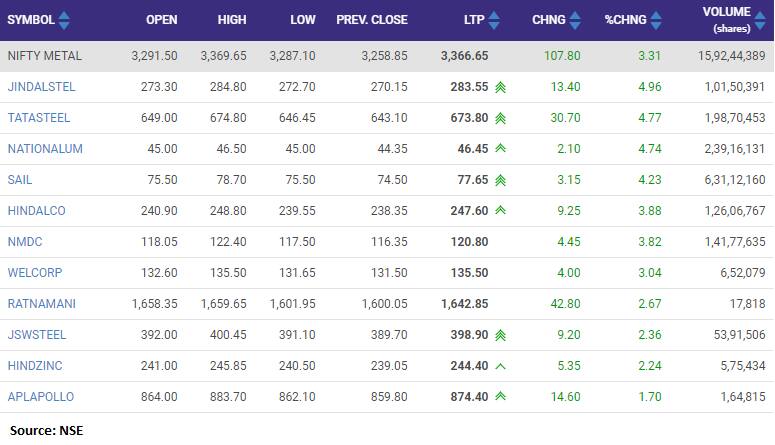Viewport: 775px width, 445px height.
Task: Select NMDC LTP value 120.80
Action: [469, 242]
